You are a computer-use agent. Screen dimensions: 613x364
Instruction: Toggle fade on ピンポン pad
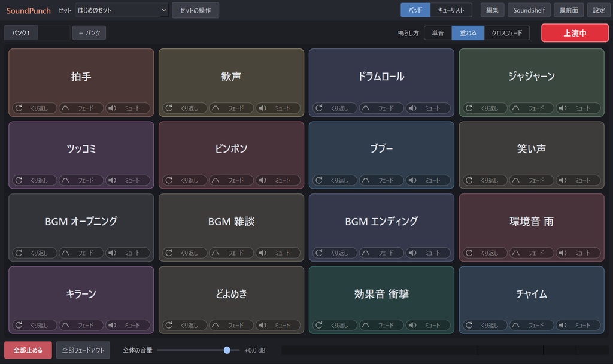tap(231, 180)
